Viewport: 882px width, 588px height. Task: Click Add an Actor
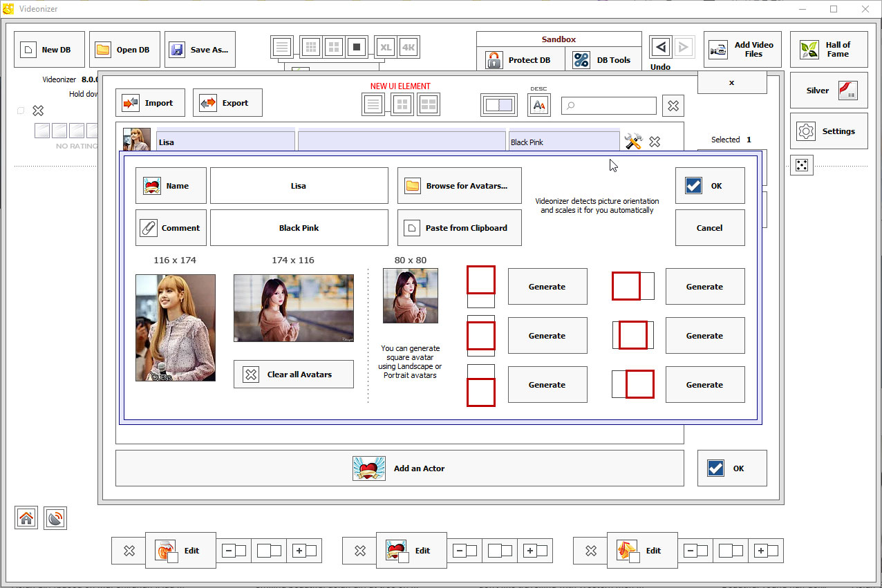pos(400,468)
